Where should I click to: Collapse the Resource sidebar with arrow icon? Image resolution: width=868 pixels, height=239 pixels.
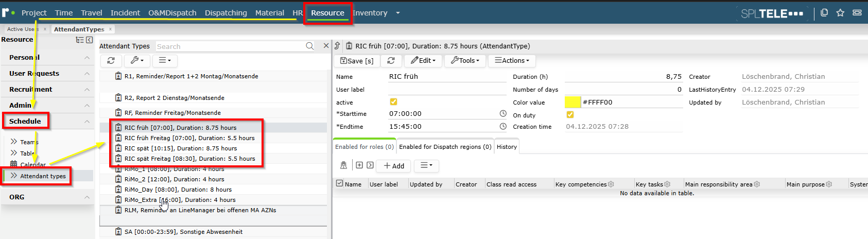[x=90, y=40]
